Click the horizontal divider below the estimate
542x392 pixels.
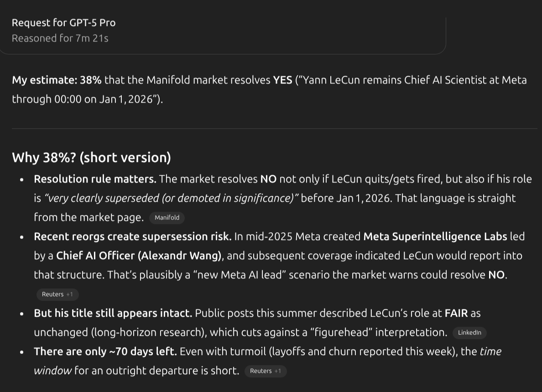(274, 129)
